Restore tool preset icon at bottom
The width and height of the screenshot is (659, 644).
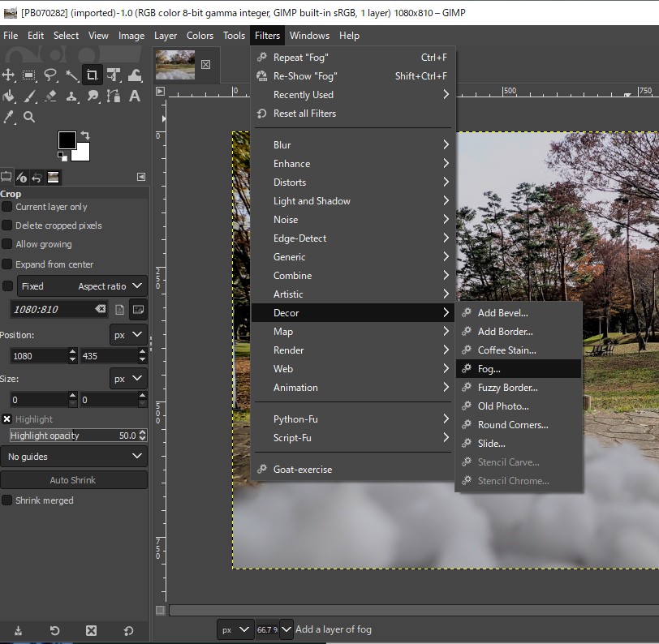point(54,630)
